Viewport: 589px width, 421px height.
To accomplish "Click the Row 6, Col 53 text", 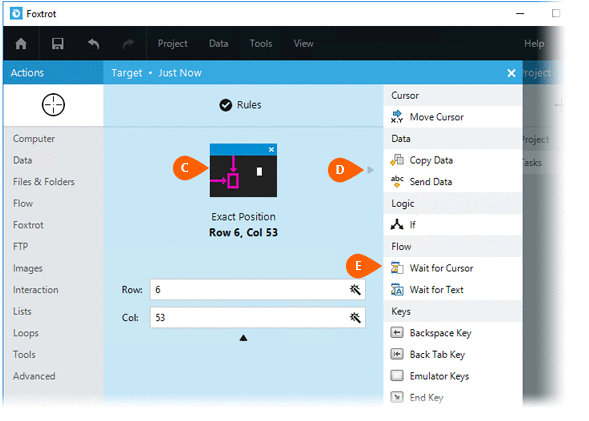I will [243, 232].
